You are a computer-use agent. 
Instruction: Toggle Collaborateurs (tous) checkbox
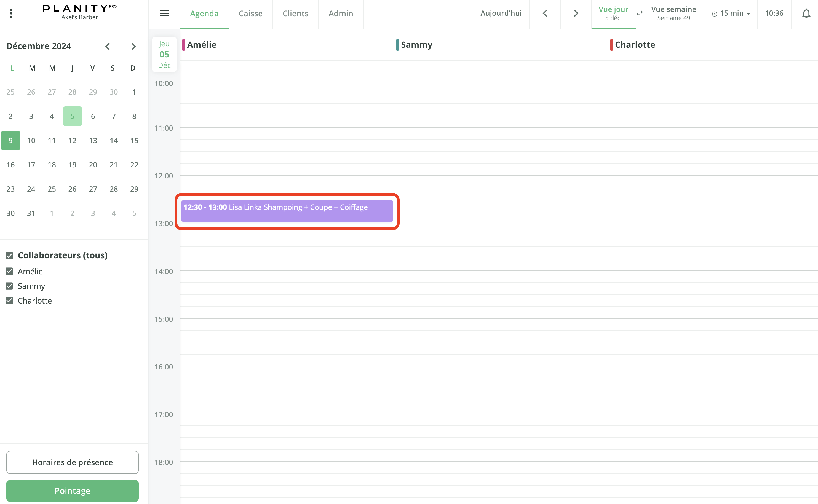click(9, 256)
